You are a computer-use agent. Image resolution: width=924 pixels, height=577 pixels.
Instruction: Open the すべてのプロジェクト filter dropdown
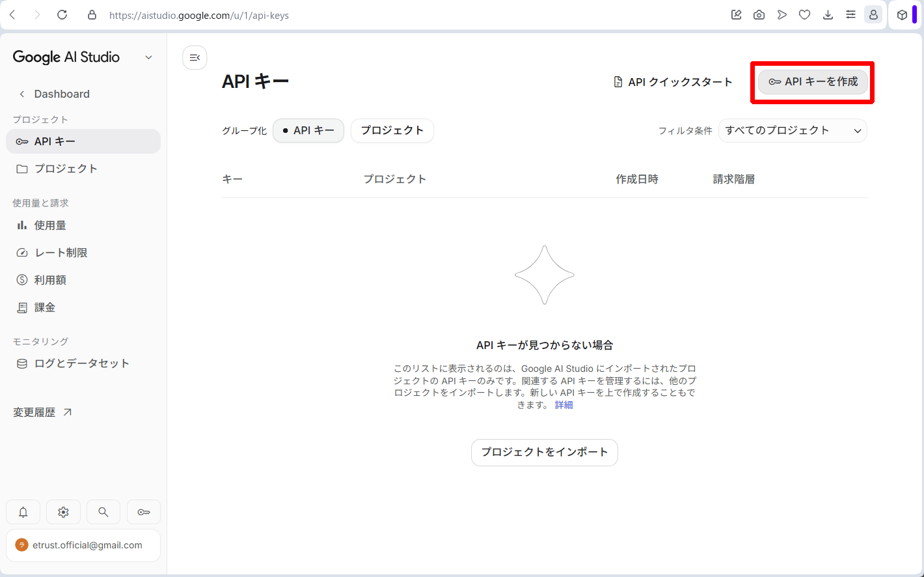(793, 130)
